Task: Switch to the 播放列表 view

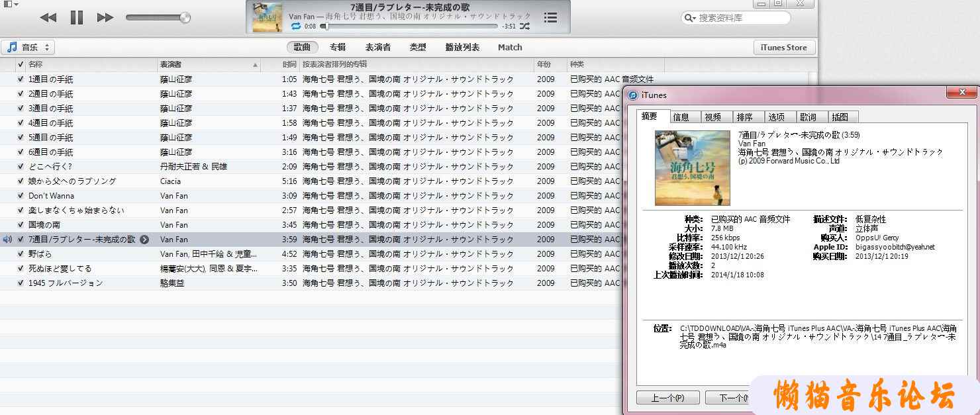Action: coord(462,47)
